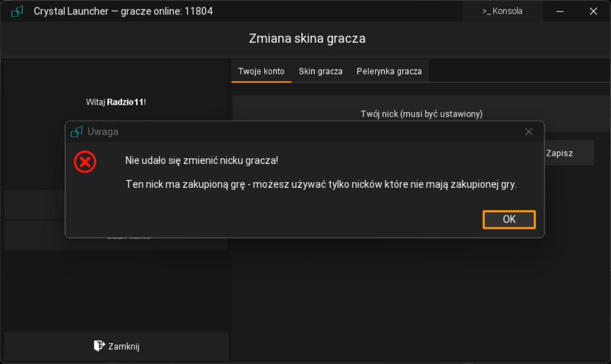Image resolution: width=611 pixels, height=364 pixels.
Task: Open the Skin gracza tab
Action: coord(320,71)
